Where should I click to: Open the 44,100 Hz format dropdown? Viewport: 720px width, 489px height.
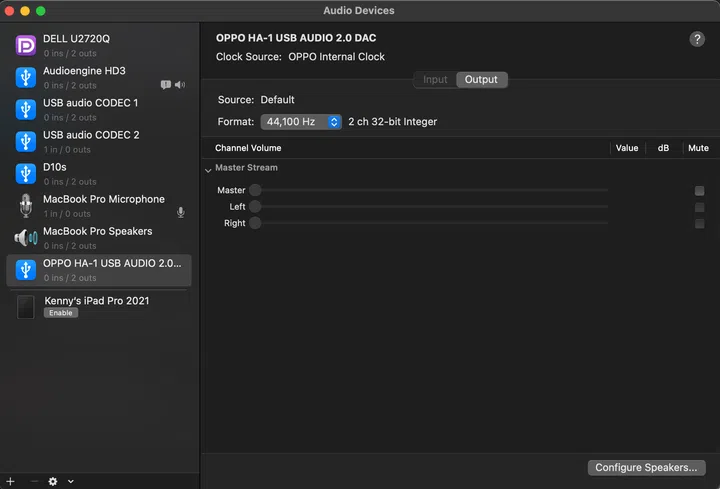point(301,122)
